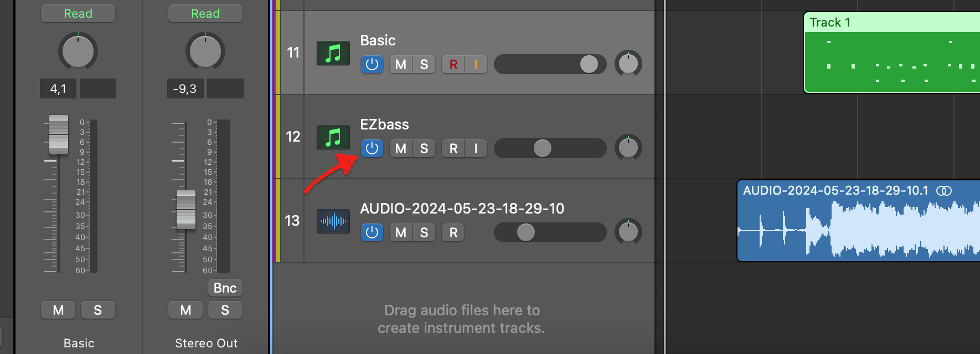The width and height of the screenshot is (980, 354).
Task: Mute the EZbass track
Action: tap(401, 148)
